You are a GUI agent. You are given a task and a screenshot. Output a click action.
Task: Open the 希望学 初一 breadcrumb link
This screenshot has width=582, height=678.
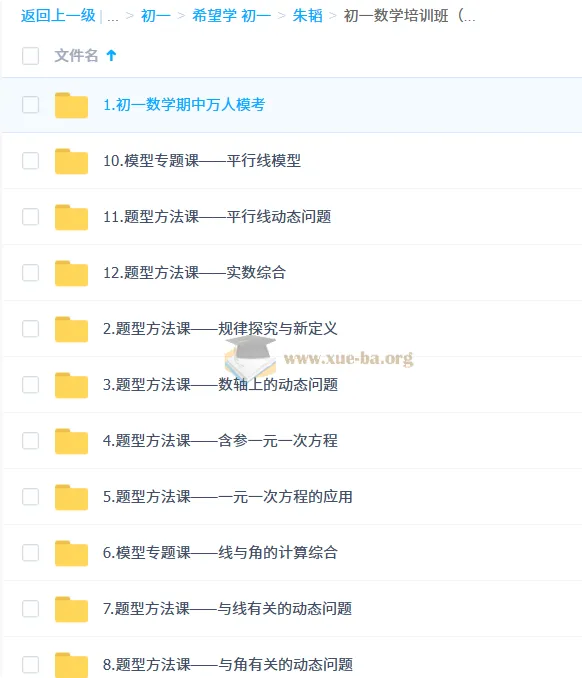[231, 16]
